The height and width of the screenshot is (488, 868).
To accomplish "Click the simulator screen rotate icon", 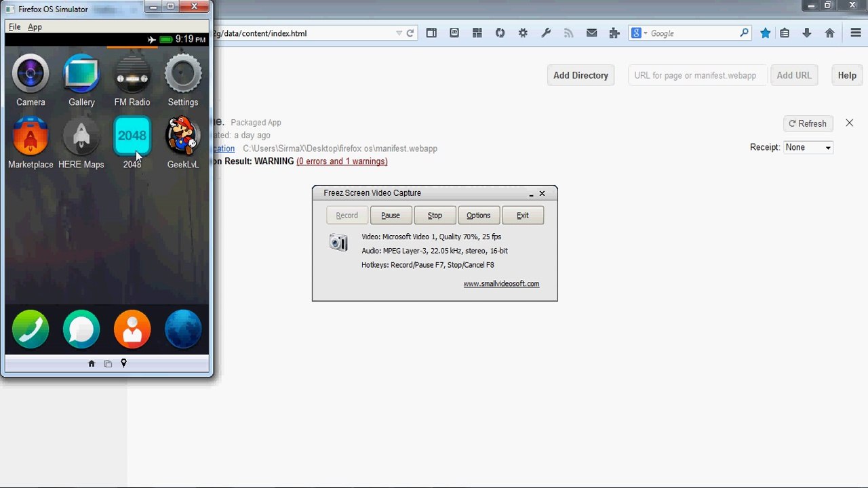I will [108, 364].
